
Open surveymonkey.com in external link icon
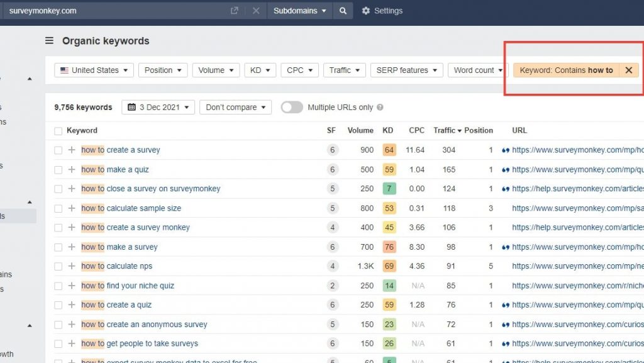click(234, 11)
